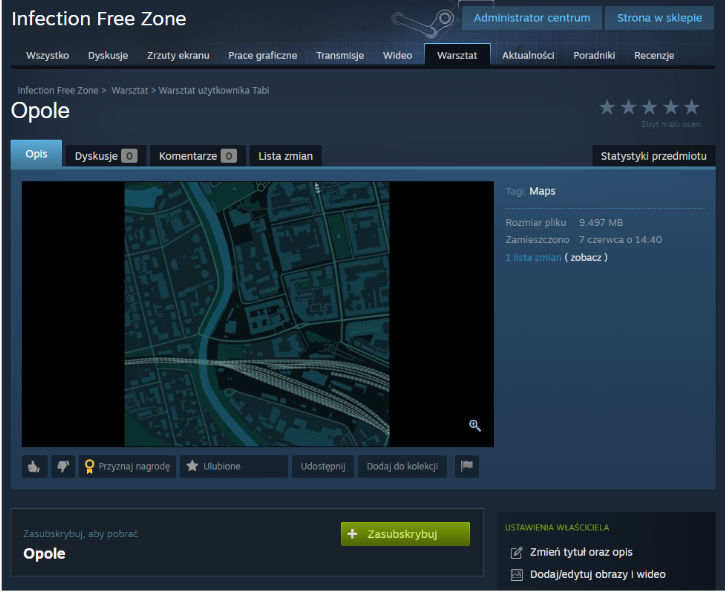Viewport: 725px width, 594px height.
Task: Open the Transmisje tab
Action: coord(340,55)
